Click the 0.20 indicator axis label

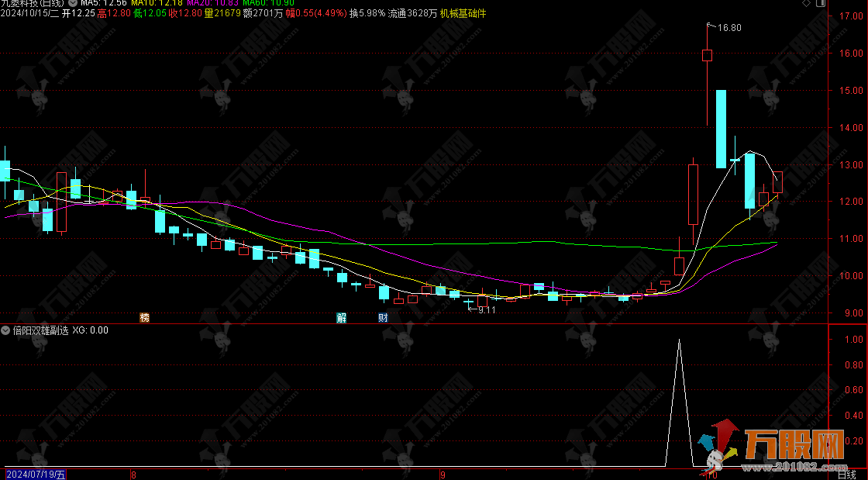point(853,440)
